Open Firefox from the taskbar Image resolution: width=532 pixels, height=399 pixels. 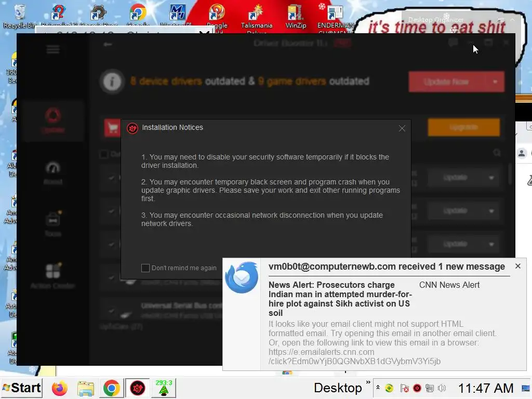(x=59, y=388)
